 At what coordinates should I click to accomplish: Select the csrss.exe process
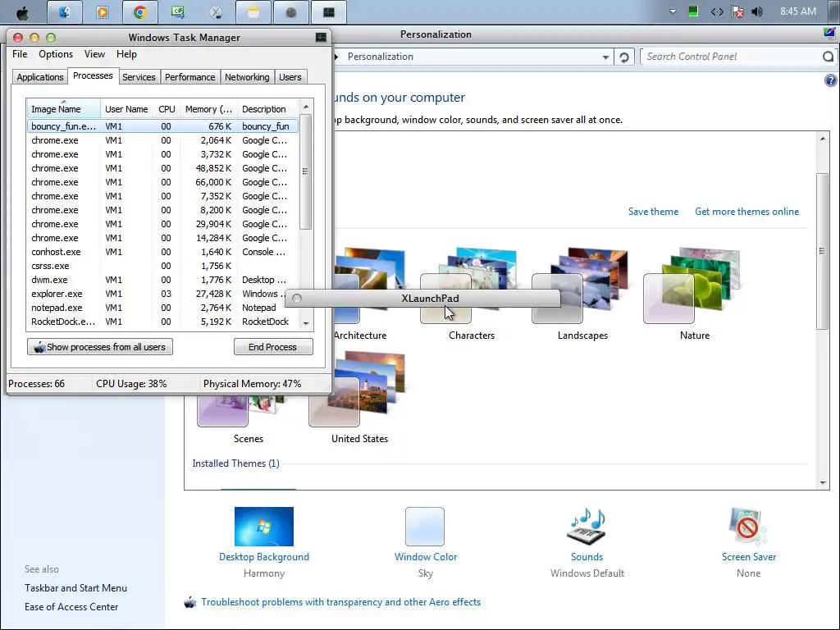point(163,266)
